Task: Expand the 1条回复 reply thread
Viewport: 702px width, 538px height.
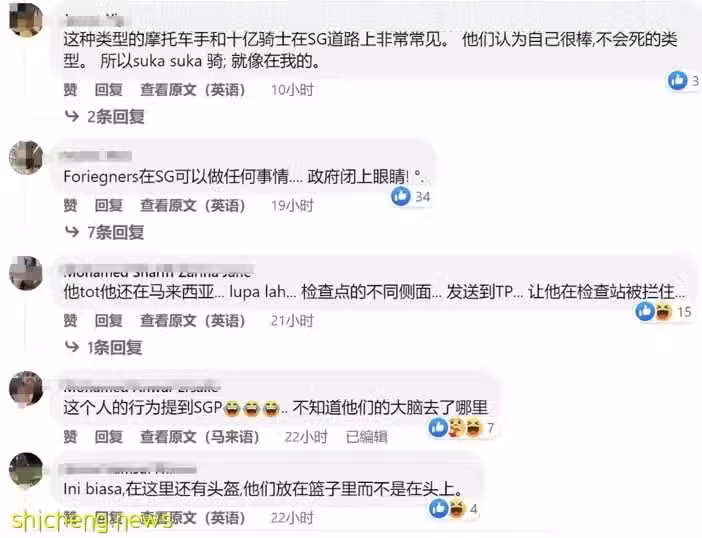Action: pyautogui.click(x=104, y=347)
